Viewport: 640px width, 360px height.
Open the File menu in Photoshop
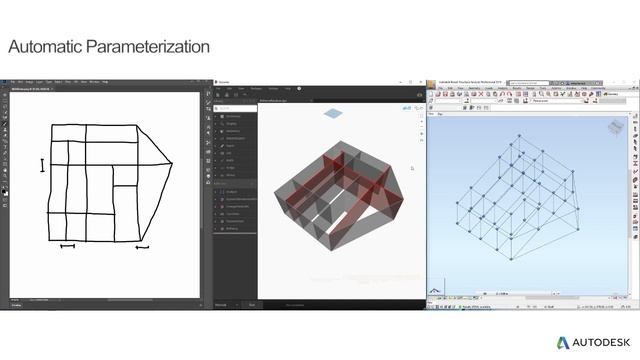[x=13, y=82]
